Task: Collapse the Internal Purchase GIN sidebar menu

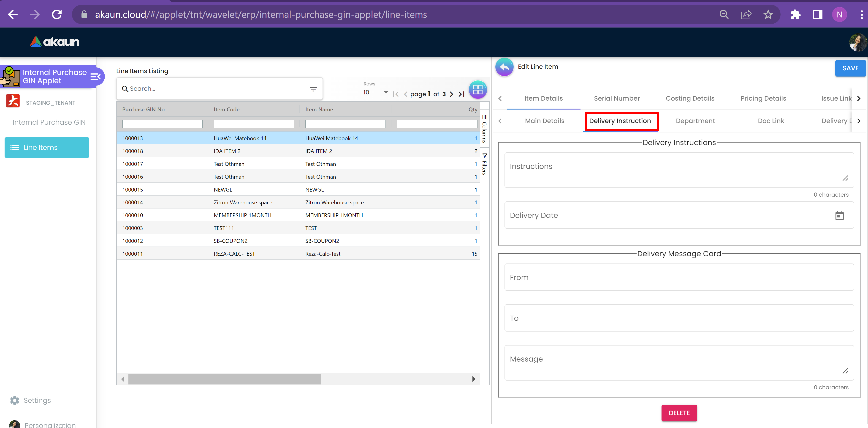Action: (x=96, y=77)
